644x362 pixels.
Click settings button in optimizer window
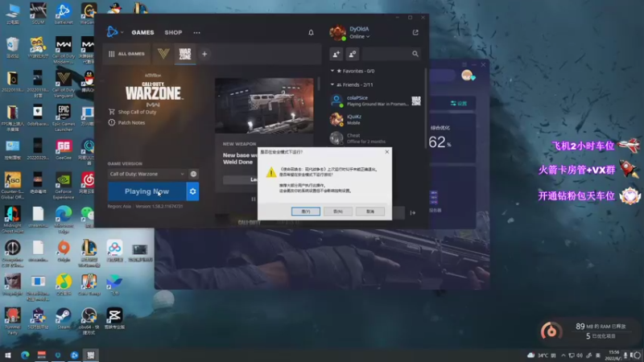(x=458, y=104)
